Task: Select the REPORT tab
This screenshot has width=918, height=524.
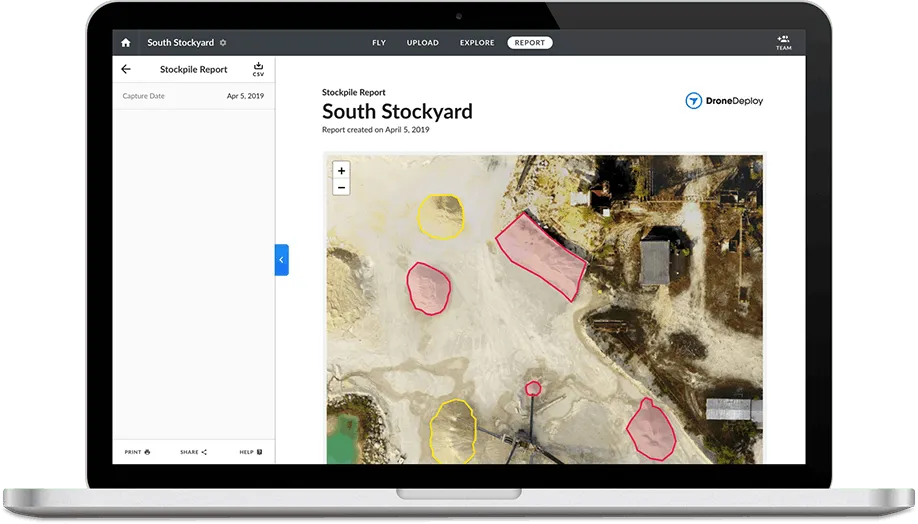Action: (x=530, y=43)
